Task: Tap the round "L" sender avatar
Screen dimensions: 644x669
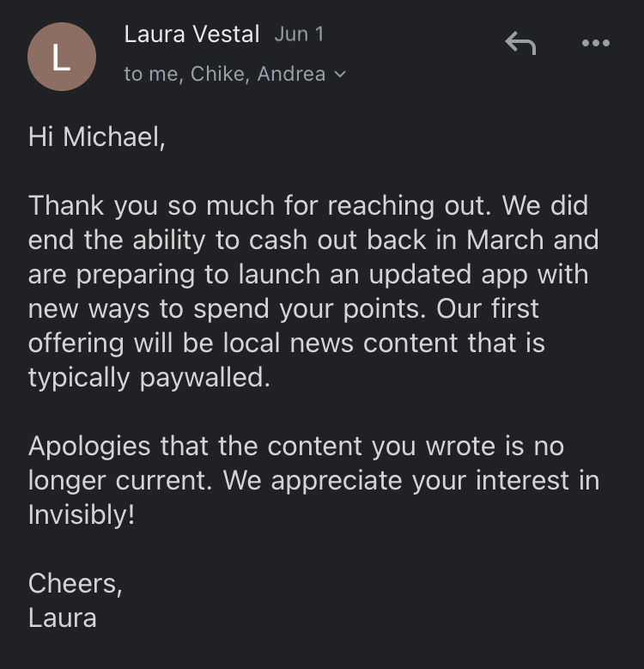Action: point(62,57)
